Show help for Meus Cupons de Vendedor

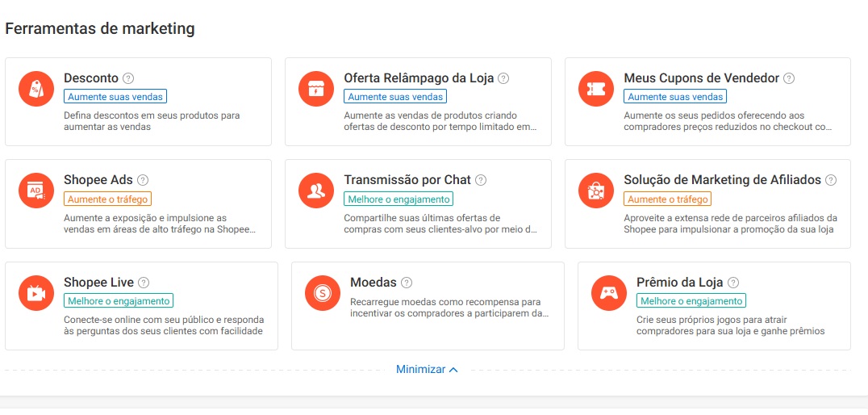(789, 78)
